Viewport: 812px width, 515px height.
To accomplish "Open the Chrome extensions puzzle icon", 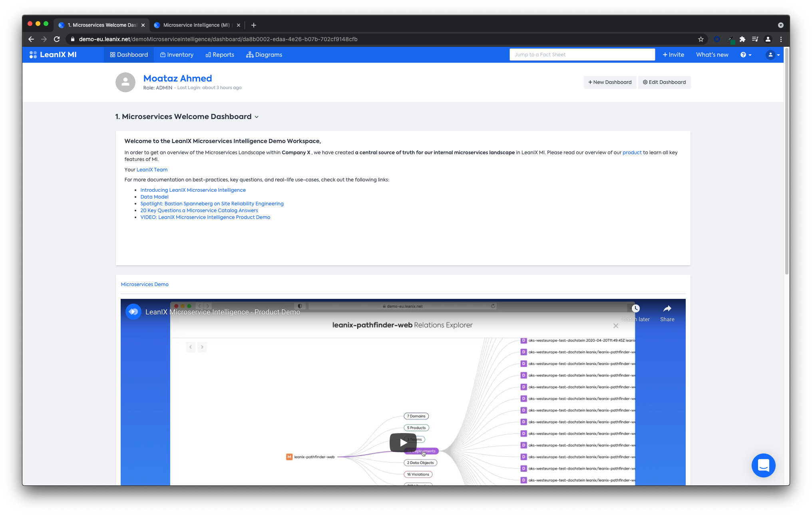I will coord(742,39).
